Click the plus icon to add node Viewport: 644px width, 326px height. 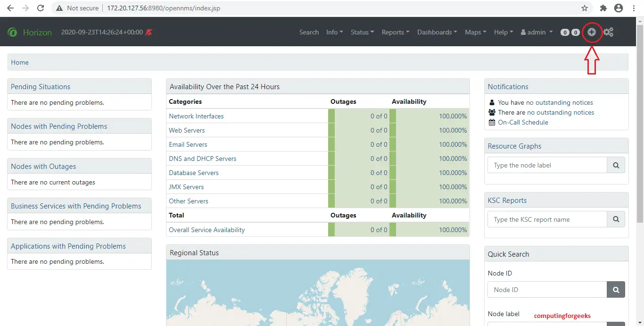(592, 32)
